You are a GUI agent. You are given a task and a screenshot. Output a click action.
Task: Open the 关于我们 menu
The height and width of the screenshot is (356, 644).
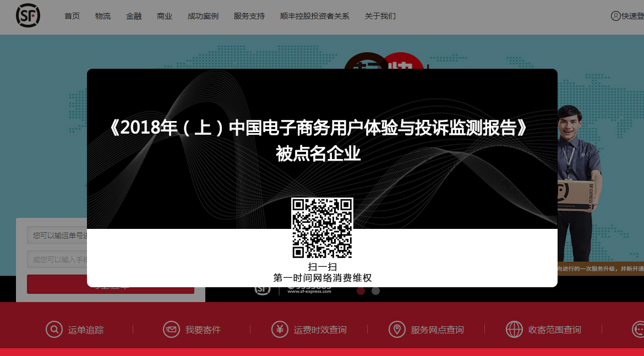[380, 16]
